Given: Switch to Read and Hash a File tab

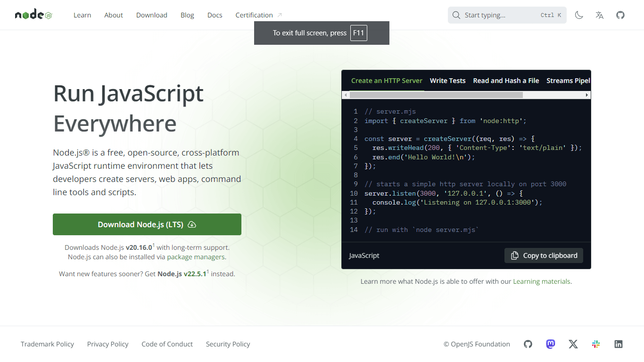Looking at the screenshot, I should click(506, 81).
